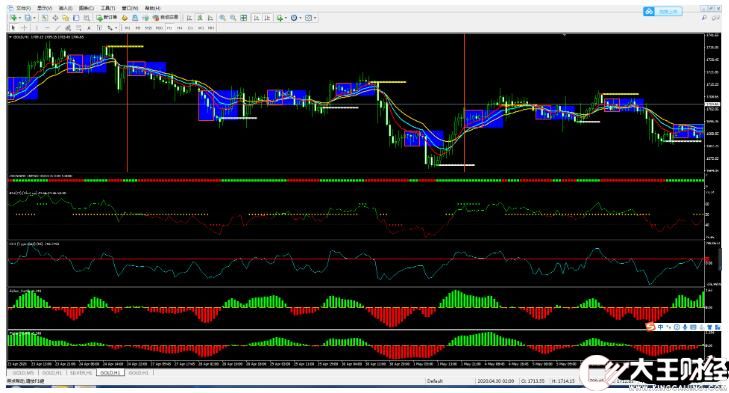The width and height of the screenshot is (729, 393).
Task: Zoom out of the chart
Action: tap(233, 18)
